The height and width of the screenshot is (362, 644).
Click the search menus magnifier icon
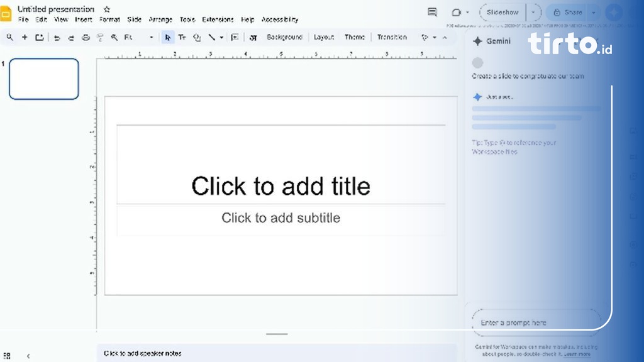[10, 38]
